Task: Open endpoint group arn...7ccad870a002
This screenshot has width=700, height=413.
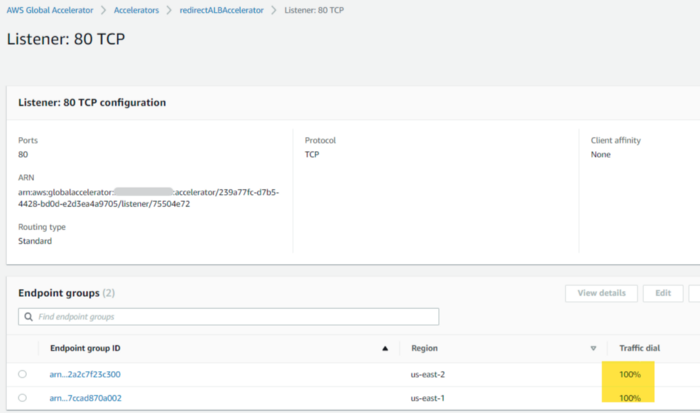Action: [x=85, y=398]
